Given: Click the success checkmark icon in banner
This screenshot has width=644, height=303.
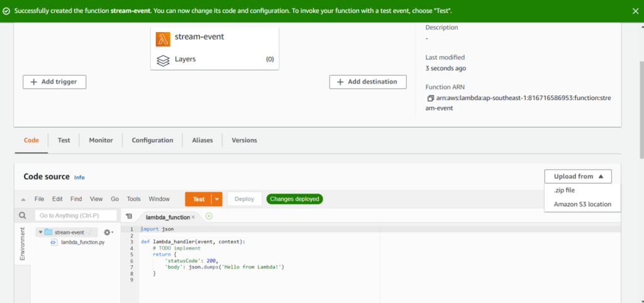Looking at the screenshot, I should (6, 11).
